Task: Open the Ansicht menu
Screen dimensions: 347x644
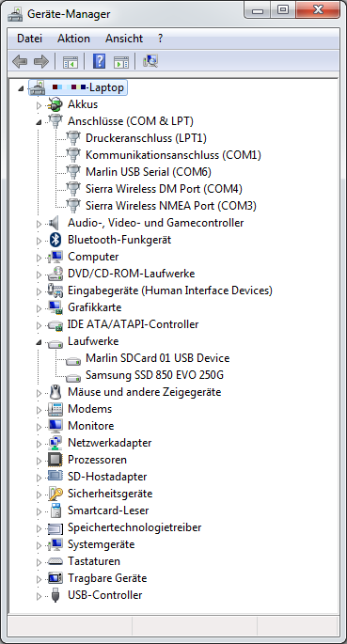Action: click(x=124, y=39)
